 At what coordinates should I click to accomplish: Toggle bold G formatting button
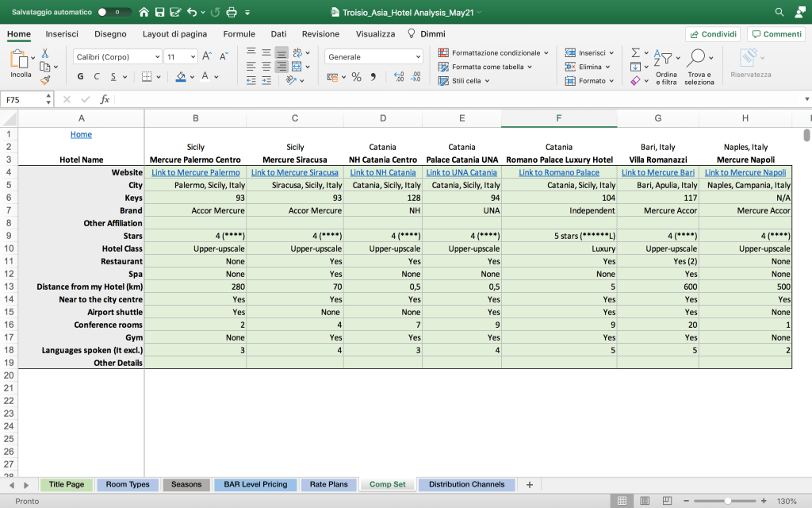click(x=80, y=77)
